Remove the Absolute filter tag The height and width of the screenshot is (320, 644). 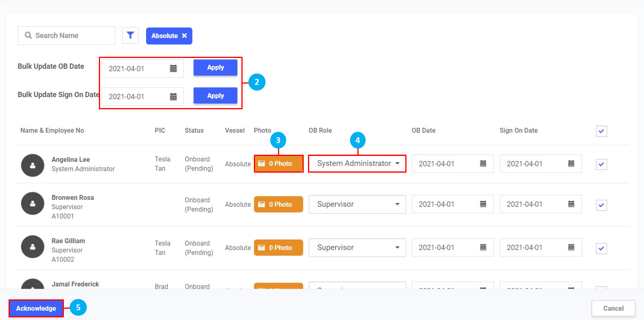tap(185, 36)
